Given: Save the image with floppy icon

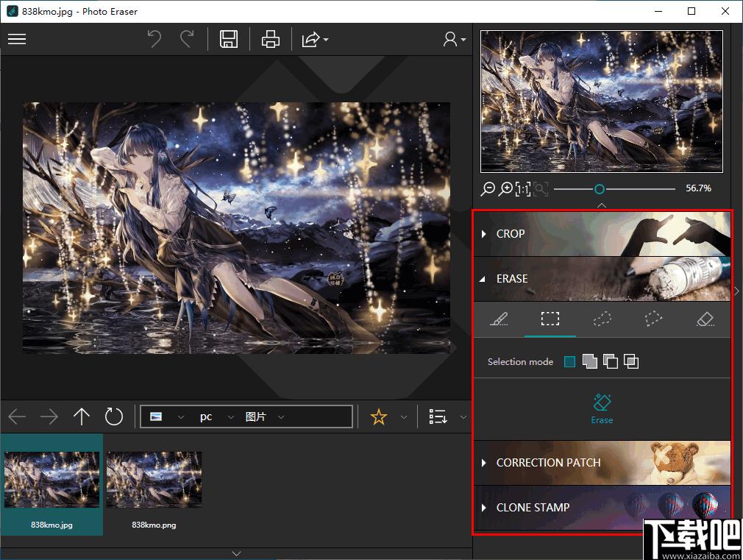Looking at the screenshot, I should (229, 39).
